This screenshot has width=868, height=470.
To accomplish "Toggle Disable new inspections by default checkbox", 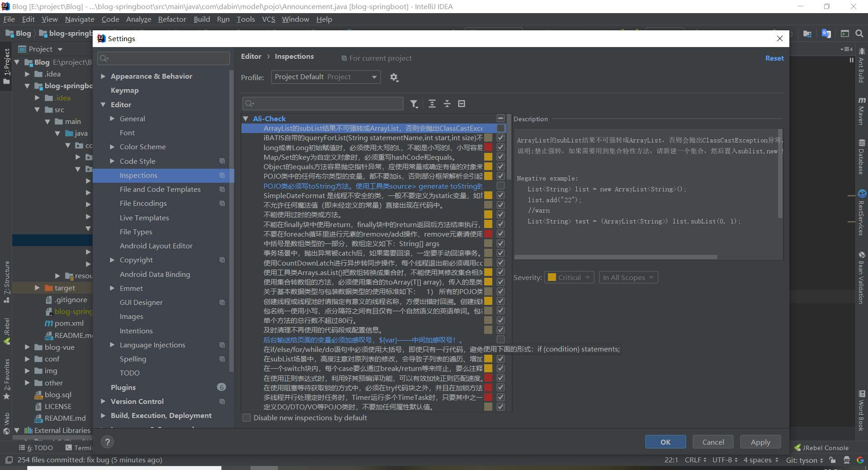I will tap(247, 418).
